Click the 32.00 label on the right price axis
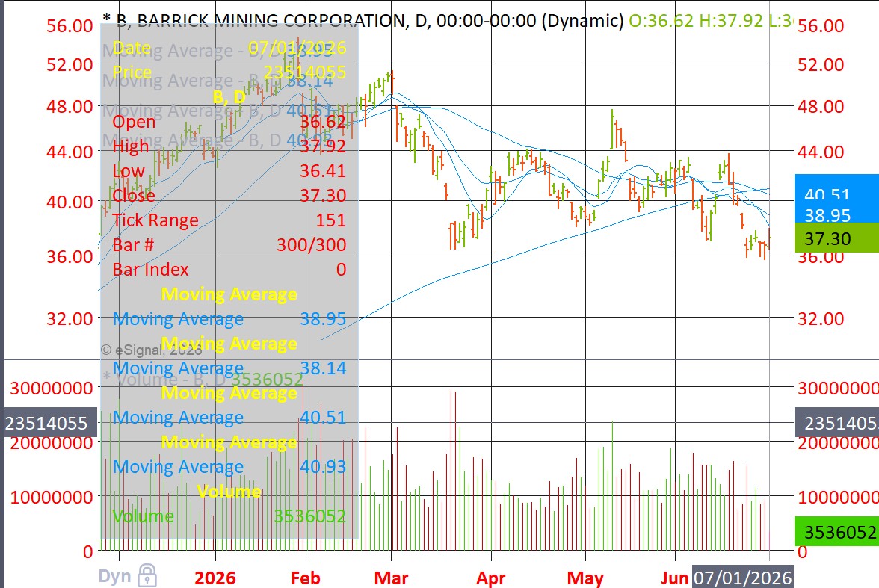The width and height of the screenshot is (879, 588). 821,319
